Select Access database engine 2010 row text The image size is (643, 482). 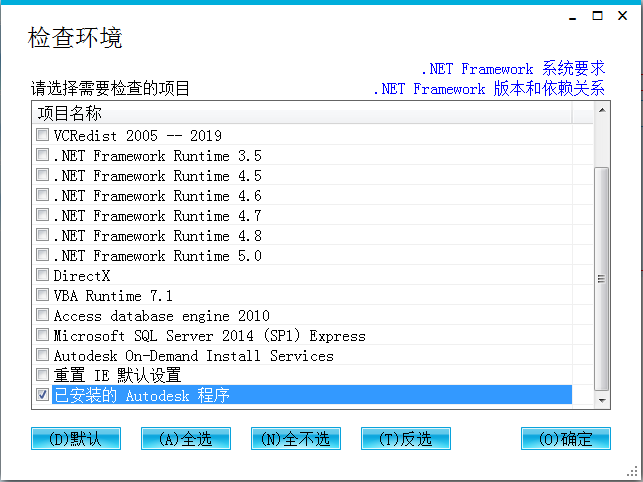162,316
